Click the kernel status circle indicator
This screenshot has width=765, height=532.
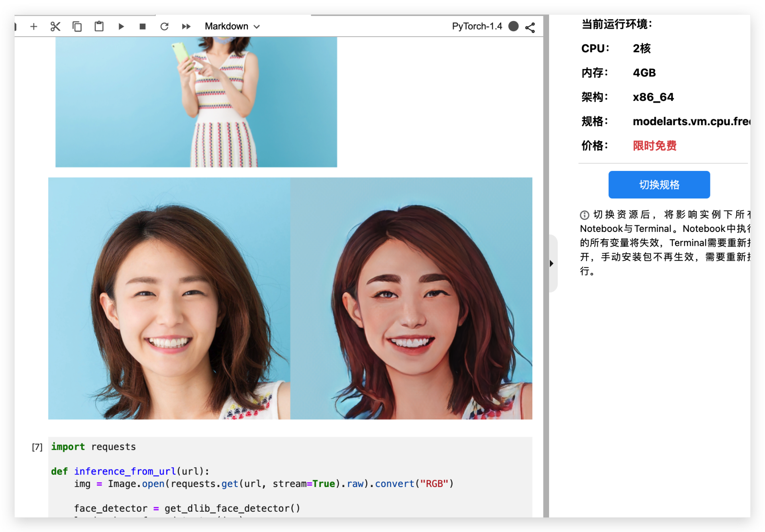coord(514,27)
